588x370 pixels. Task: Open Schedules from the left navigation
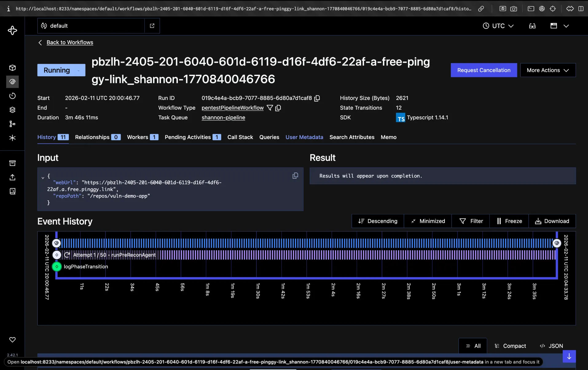pos(12,96)
